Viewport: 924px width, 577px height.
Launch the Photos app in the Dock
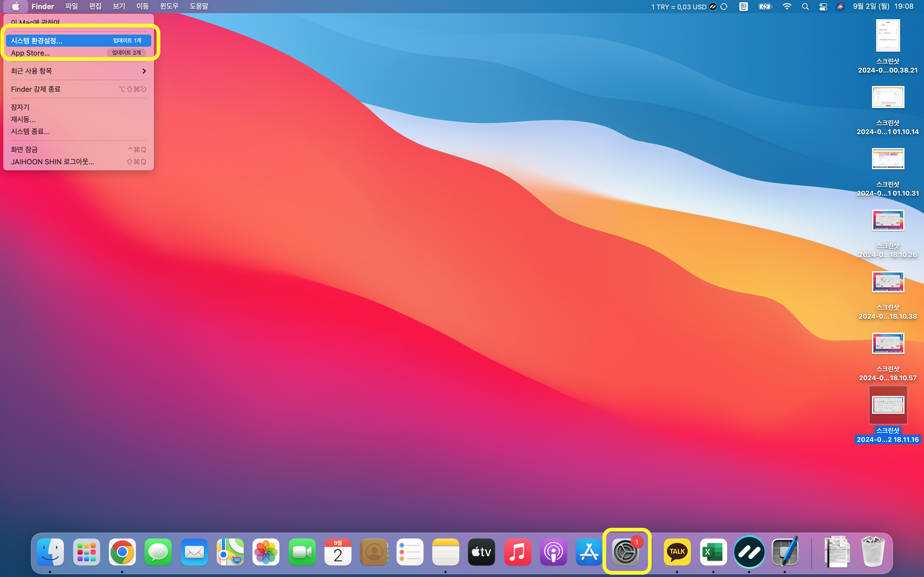pyautogui.click(x=266, y=552)
